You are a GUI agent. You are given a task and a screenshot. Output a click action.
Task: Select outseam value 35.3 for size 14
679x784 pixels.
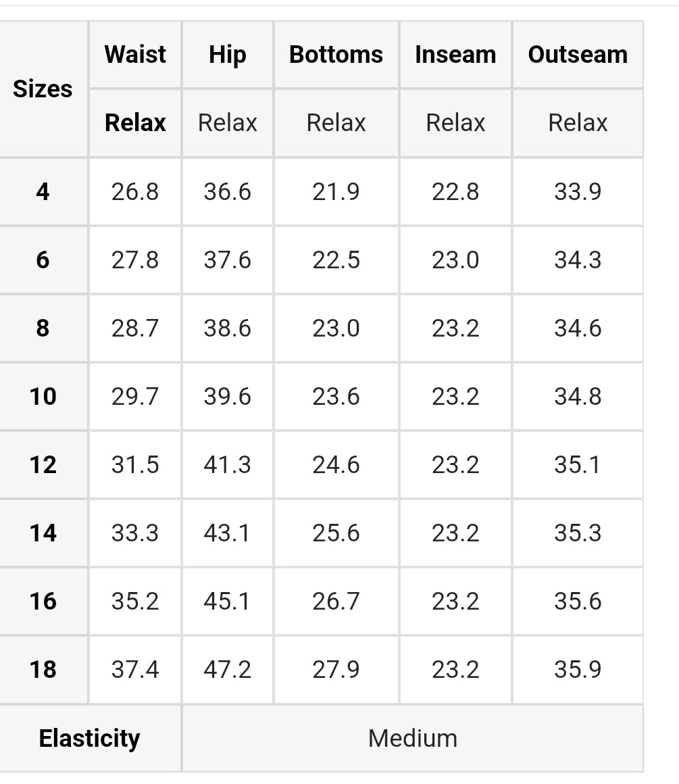[x=578, y=533]
